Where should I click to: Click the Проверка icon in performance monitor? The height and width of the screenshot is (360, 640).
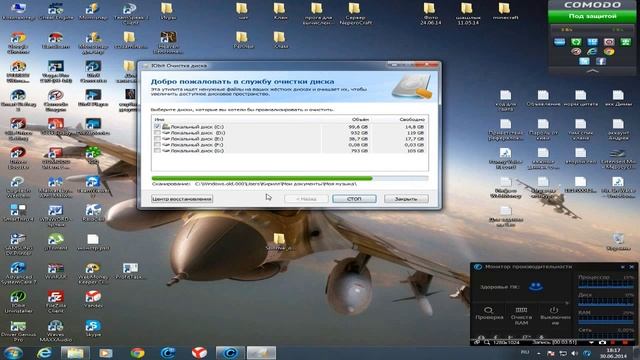tap(489, 313)
